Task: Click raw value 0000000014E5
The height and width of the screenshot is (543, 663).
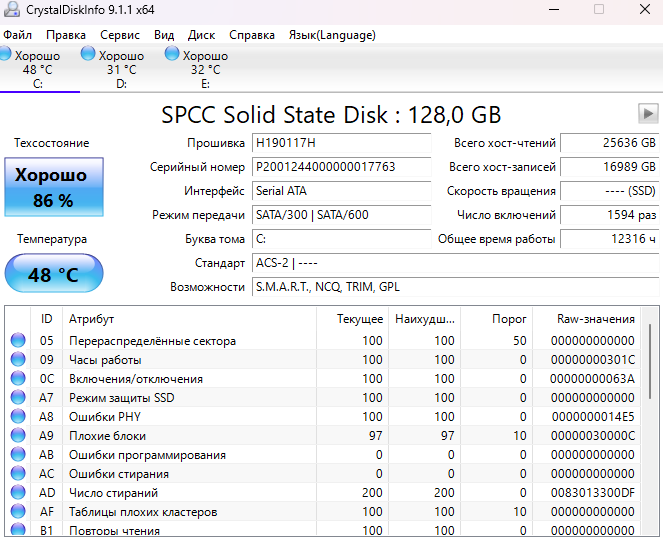Action: point(592,417)
